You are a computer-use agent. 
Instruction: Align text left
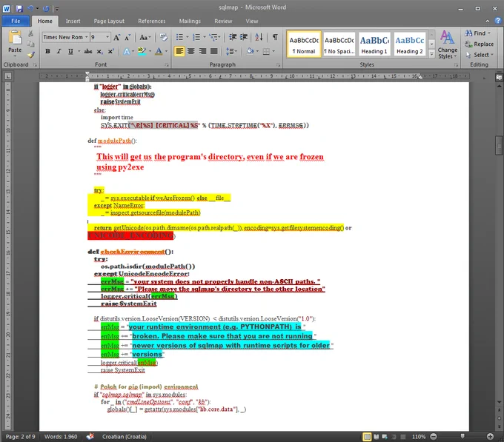point(179,51)
